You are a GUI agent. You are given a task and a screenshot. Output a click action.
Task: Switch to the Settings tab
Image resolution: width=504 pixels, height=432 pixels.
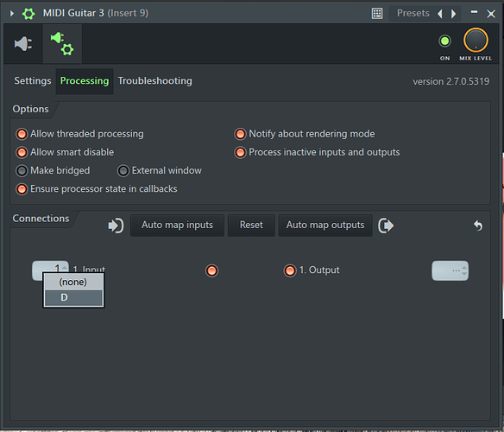click(x=33, y=81)
